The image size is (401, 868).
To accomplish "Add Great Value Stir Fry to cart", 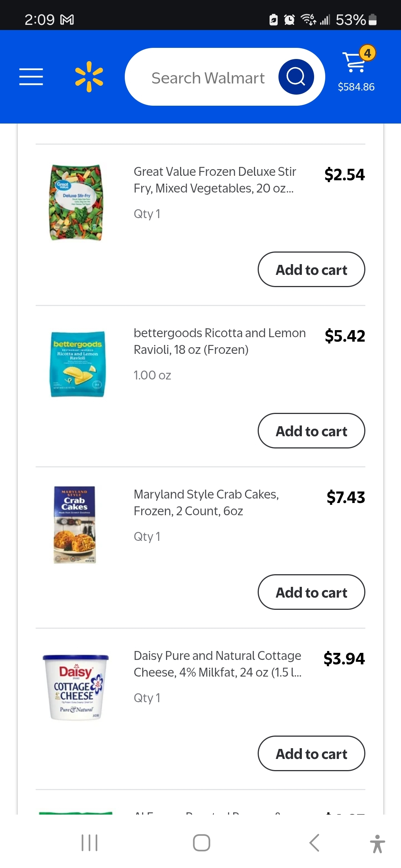I will pyautogui.click(x=311, y=270).
